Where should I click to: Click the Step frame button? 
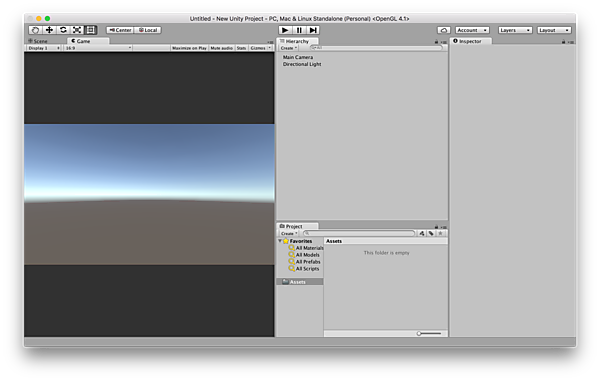point(313,30)
